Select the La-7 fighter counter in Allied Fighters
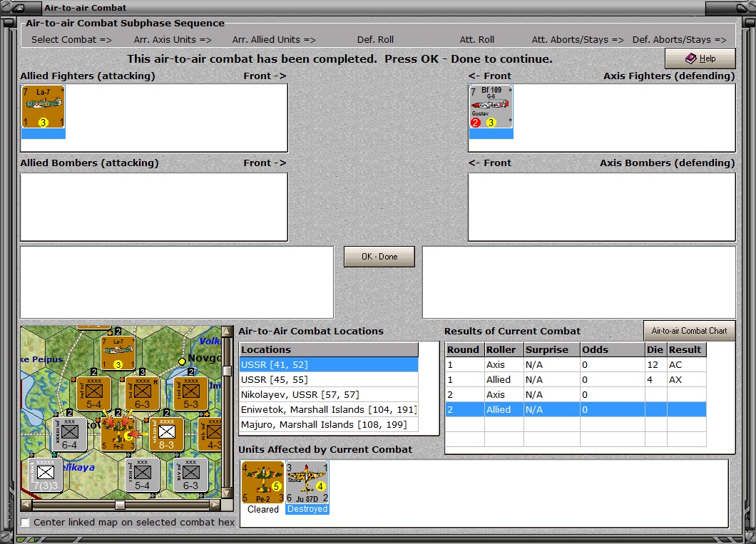756x544 pixels. click(43, 107)
